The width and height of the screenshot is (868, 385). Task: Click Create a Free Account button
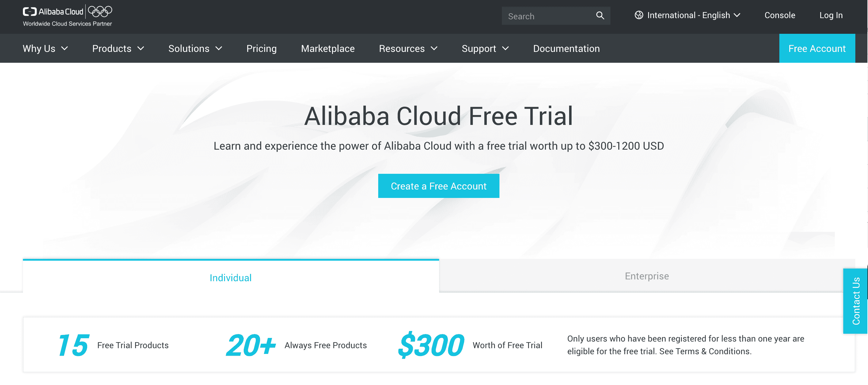[x=439, y=186]
